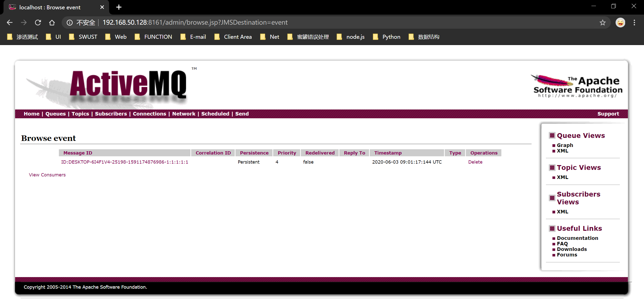This screenshot has height=302, width=644.
Task: Click the browser reload icon
Action: [38, 23]
